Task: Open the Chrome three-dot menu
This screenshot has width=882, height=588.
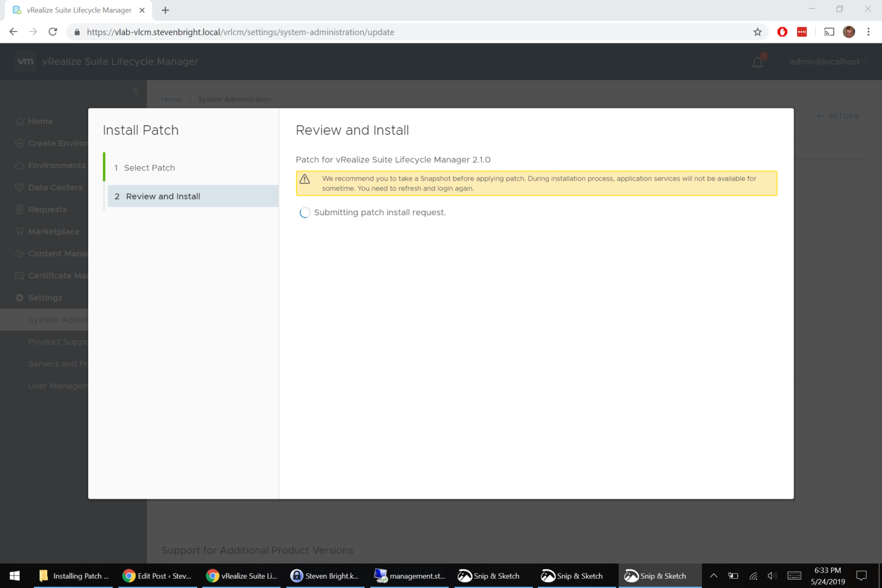Action: coord(868,32)
